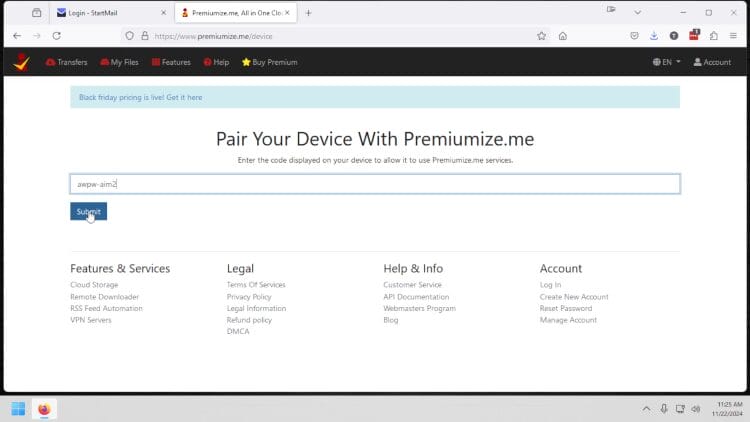
Task: Click the Create New Account link
Action: point(574,297)
